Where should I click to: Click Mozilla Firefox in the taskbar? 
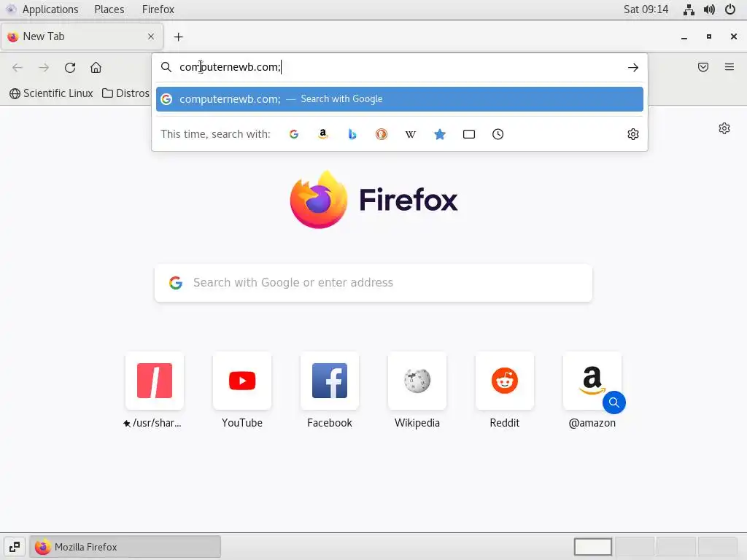point(125,547)
